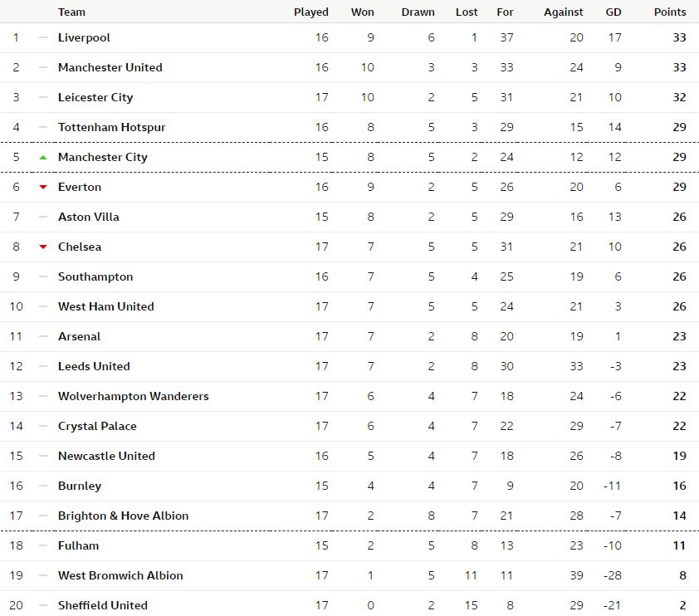
Task: Click the Team column header
Action: [x=71, y=12]
